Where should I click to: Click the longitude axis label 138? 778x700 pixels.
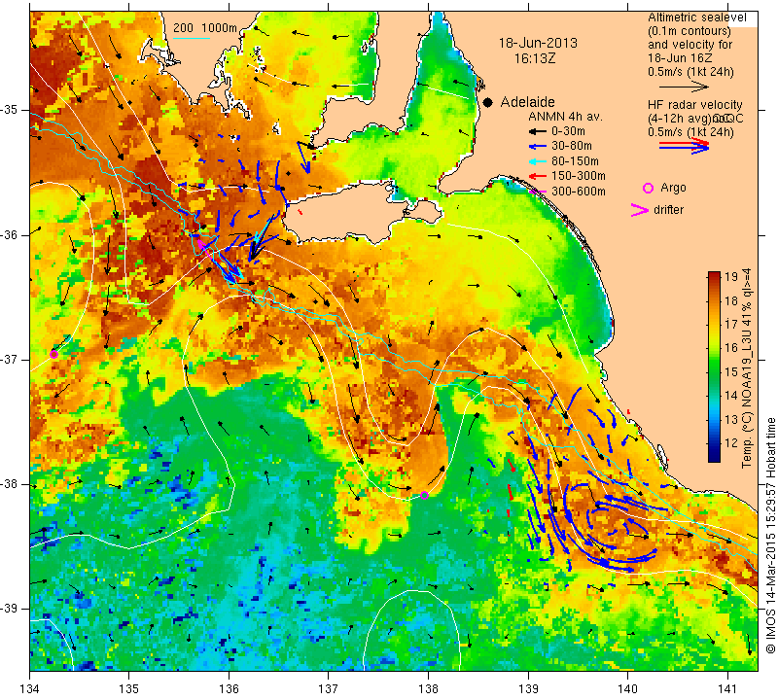point(428,688)
